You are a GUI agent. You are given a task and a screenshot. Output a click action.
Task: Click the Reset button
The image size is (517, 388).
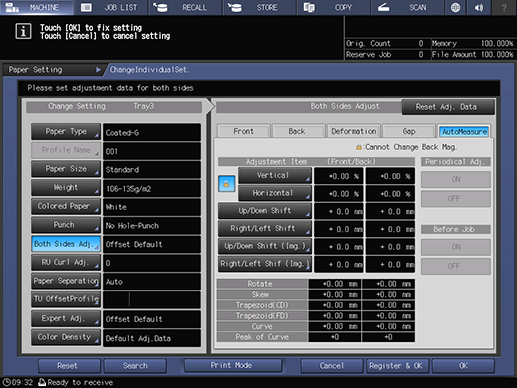(69, 366)
